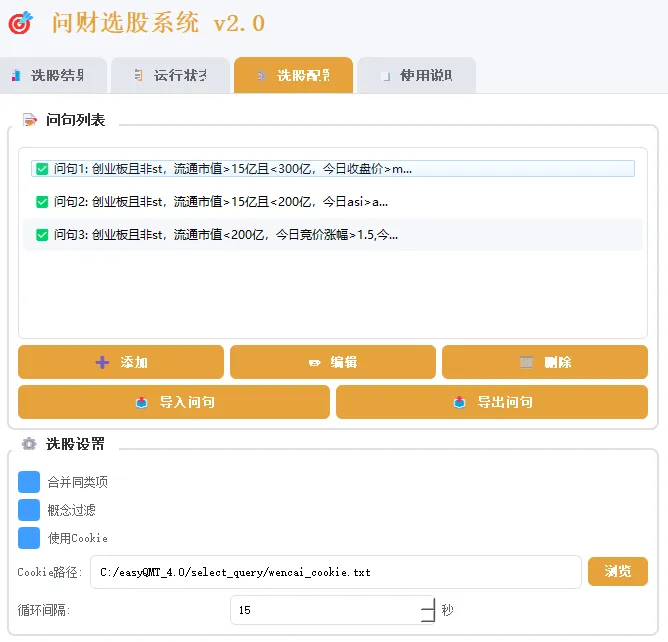Toggle the 概念过滤 checkbox
Viewport: 668px width, 642px height.
[29, 510]
